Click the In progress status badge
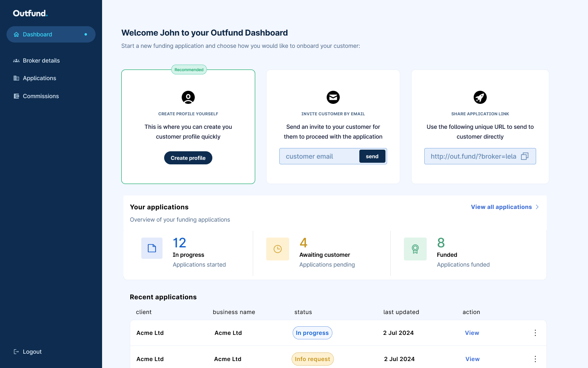 tap(312, 333)
